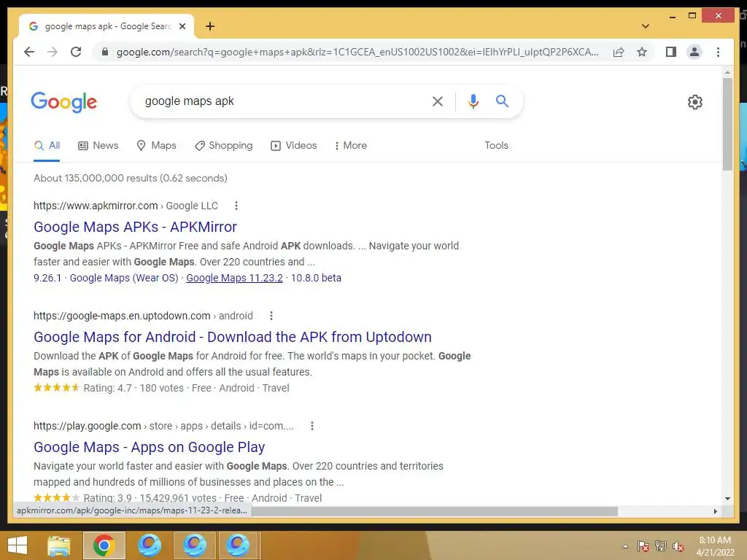Image resolution: width=747 pixels, height=560 pixels.
Task: Bookmark this page with the star
Action: (642, 52)
